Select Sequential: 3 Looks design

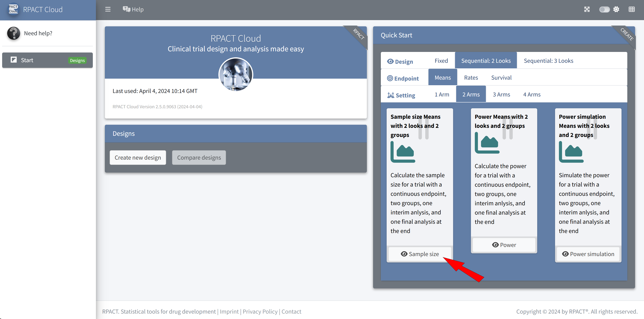tap(548, 61)
